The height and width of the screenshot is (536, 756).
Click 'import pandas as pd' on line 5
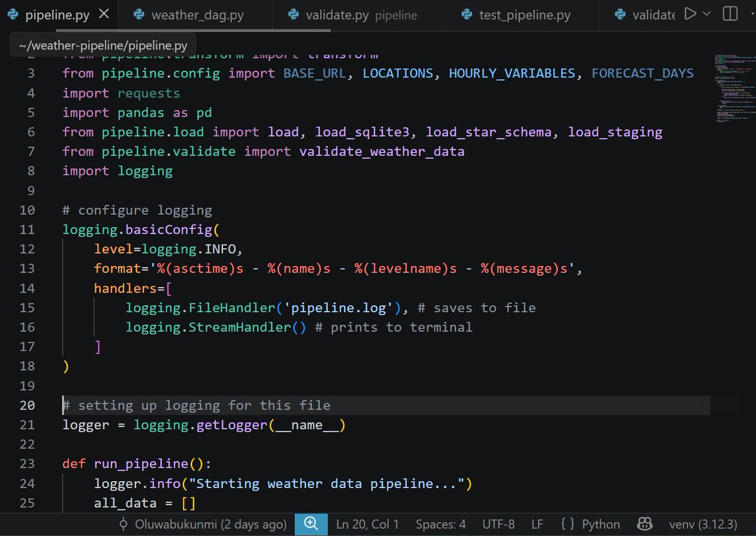point(137,113)
